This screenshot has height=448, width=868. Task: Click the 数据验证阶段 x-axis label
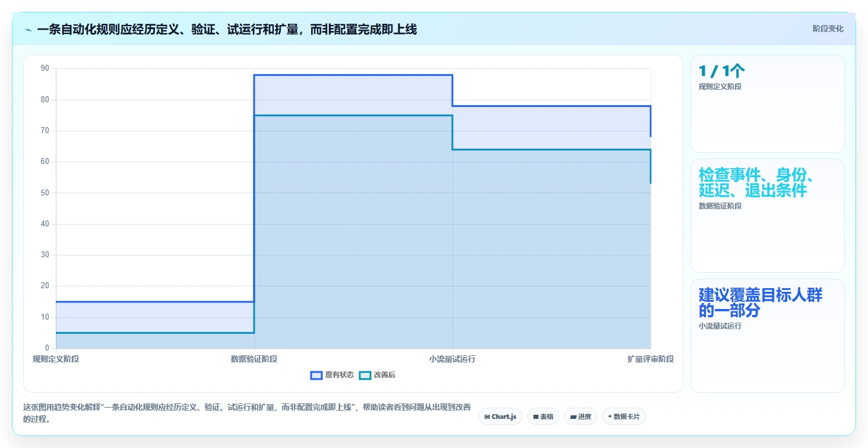(x=254, y=359)
